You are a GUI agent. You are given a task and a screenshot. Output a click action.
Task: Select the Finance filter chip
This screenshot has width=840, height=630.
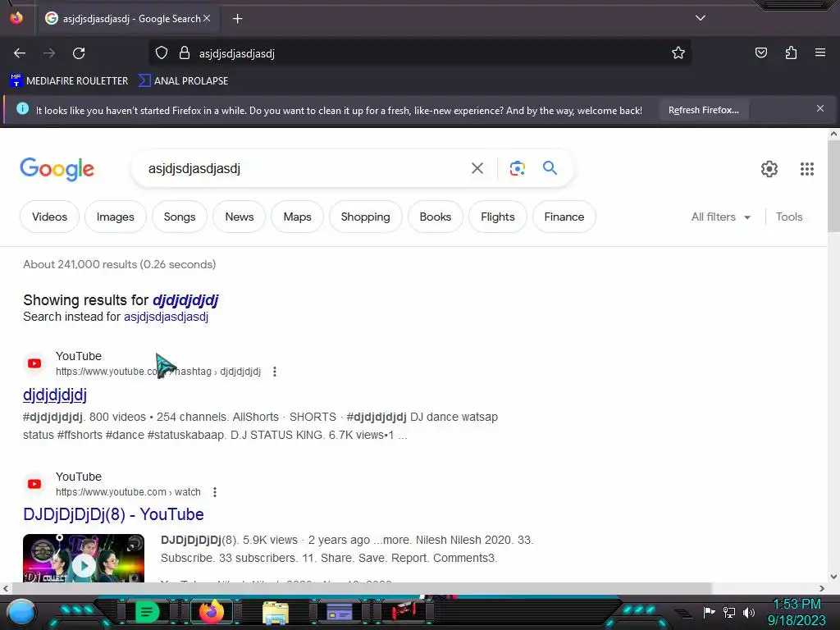coord(564,217)
